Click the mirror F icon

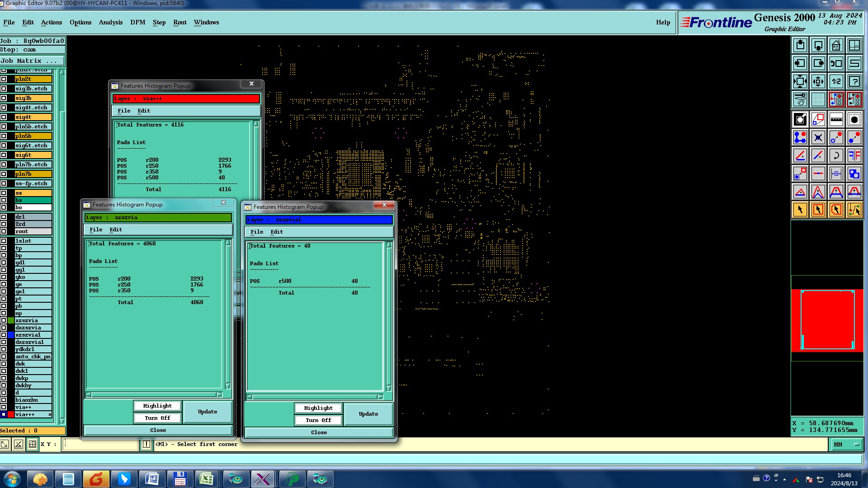(x=854, y=155)
